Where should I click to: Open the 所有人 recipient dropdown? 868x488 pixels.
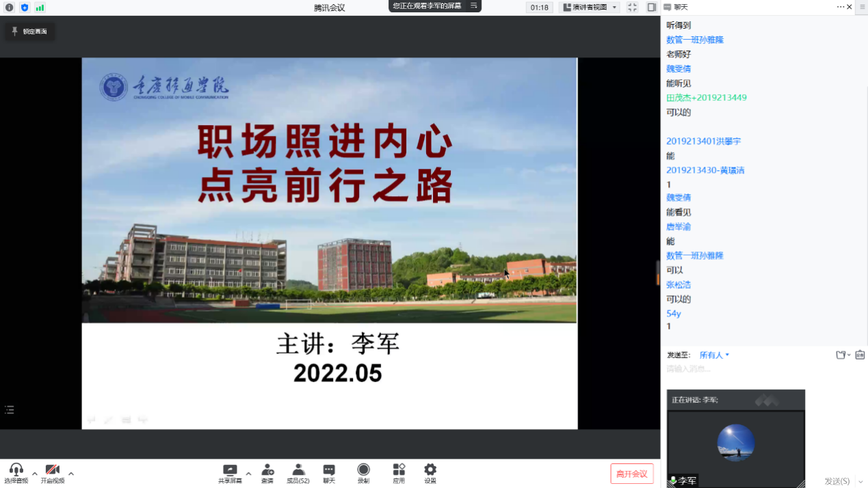point(714,355)
